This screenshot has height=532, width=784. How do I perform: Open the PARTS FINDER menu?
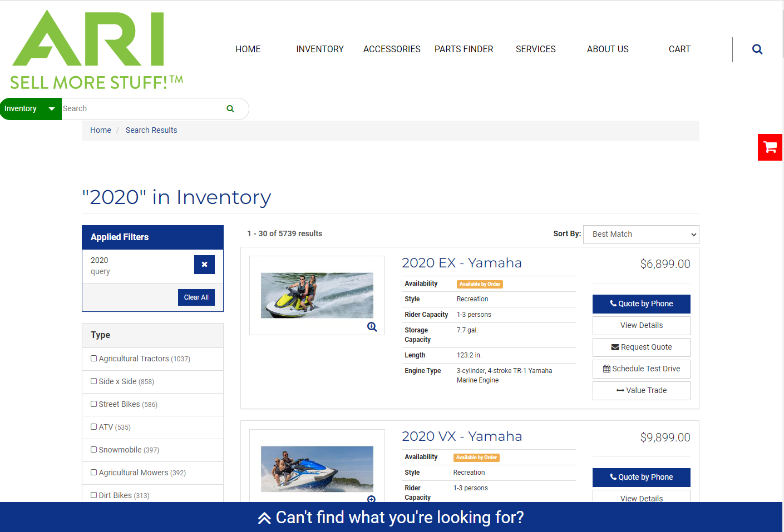click(464, 49)
